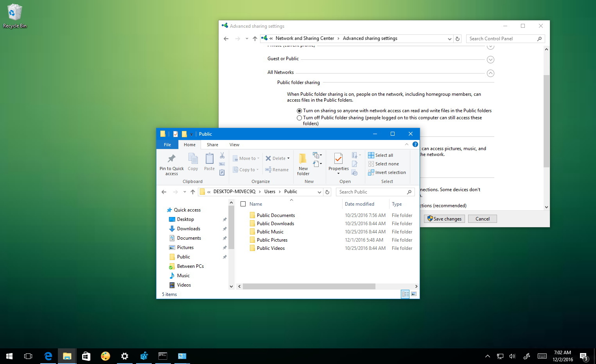The height and width of the screenshot is (364, 596).
Task: Click the Delete icon in Organize group
Action: tap(269, 158)
